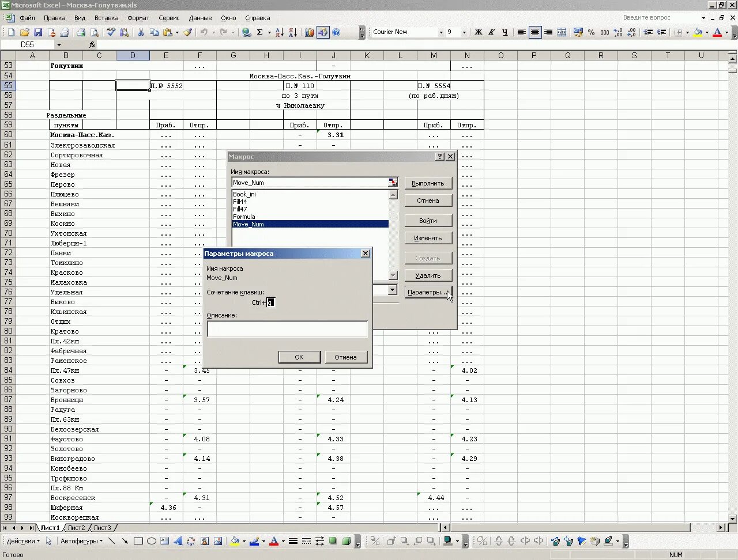Open a file with the Open folder icon
738x560 pixels.
click(24, 32)
